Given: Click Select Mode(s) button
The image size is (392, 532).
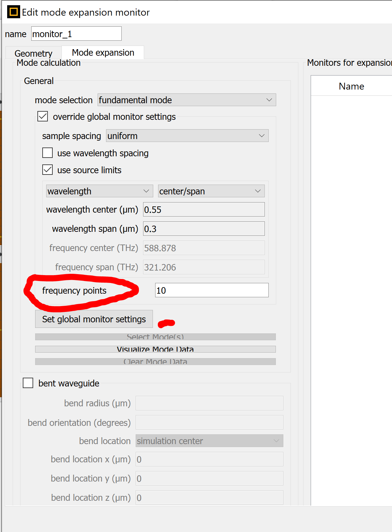Looking at the screenshot, I should (155, 337).
